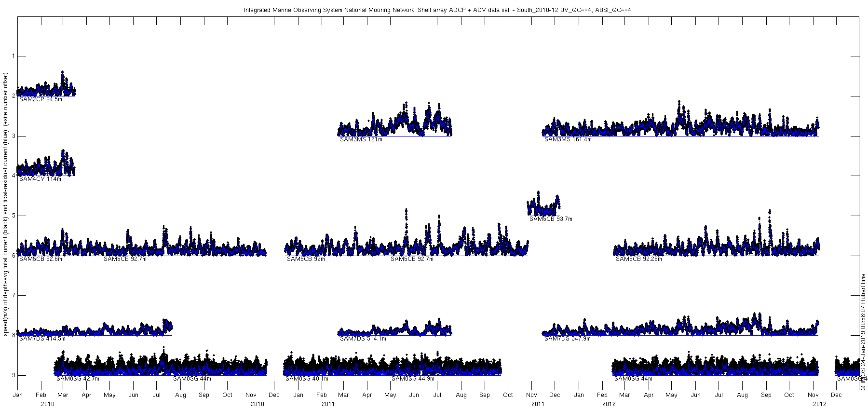
Task: Click y-axis tick label '1'
Action: [13, 56]
